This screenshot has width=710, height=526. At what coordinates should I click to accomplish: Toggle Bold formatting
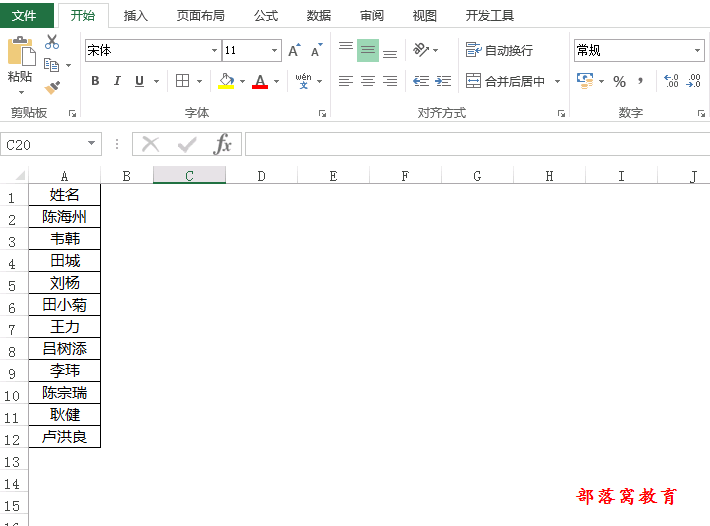pyautogui.click(x=95, y=81)
